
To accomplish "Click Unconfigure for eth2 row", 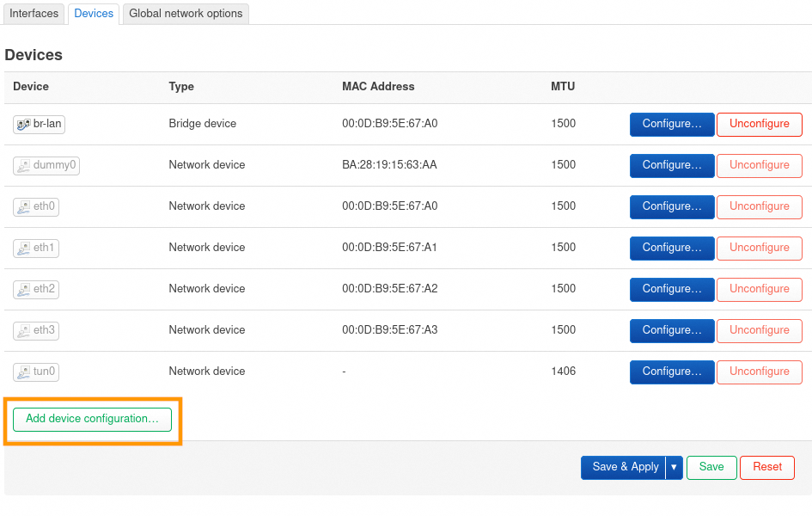I will (x=759, y=289).
